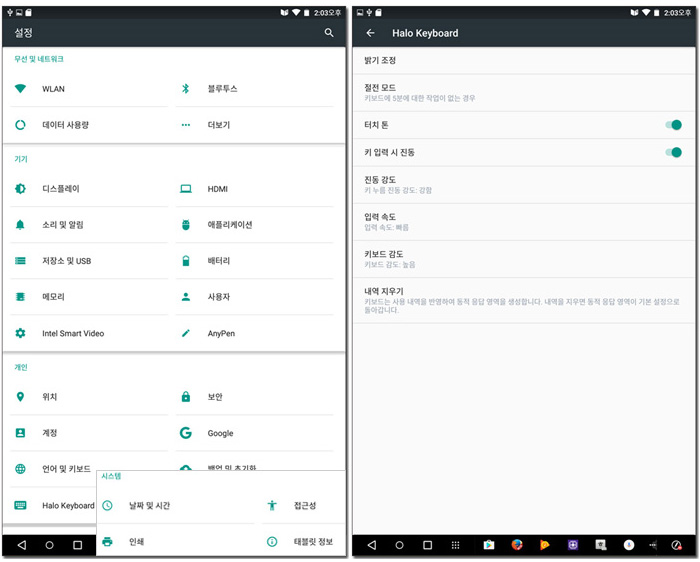Open Halo Keyboard in settings list
Viewport: 700px width, 562px height.
(x=53, y=505)
